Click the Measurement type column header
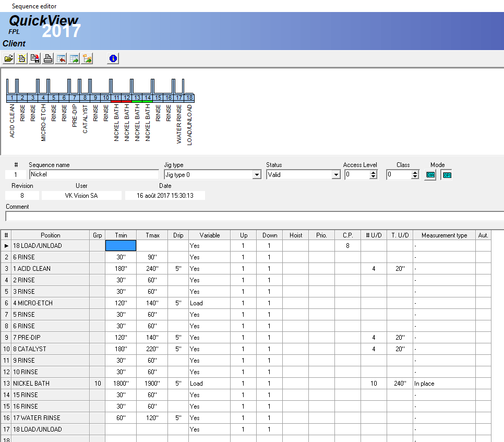 tap(444, 235)
